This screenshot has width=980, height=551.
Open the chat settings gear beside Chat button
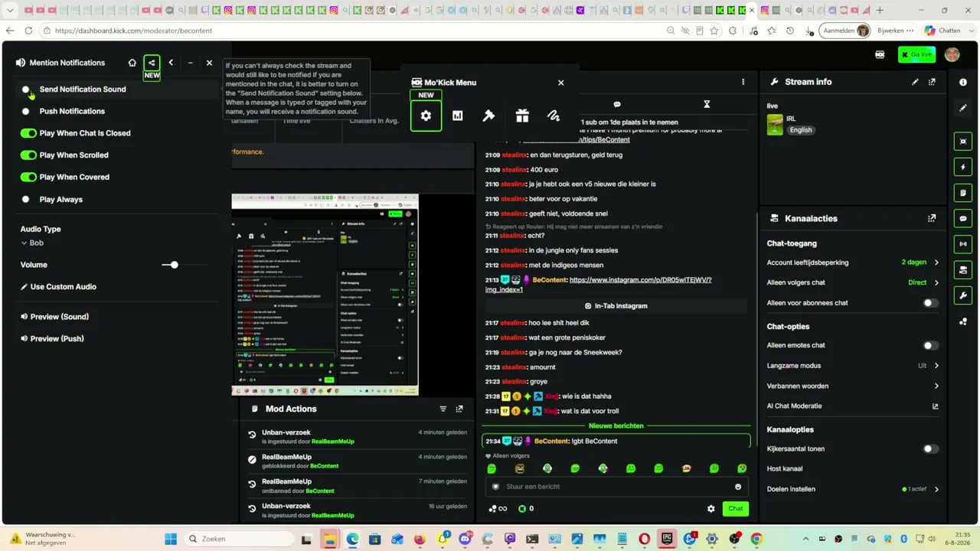click(710, 509)
